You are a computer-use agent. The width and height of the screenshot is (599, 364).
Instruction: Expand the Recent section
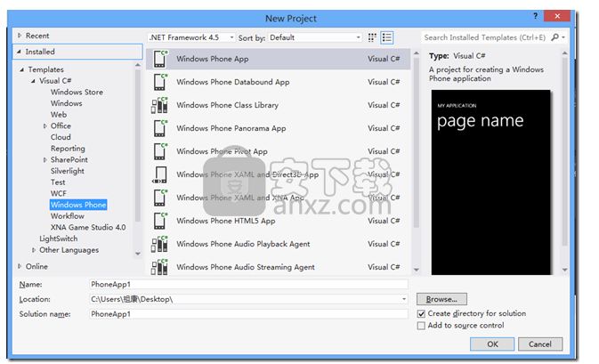point(20,36)
